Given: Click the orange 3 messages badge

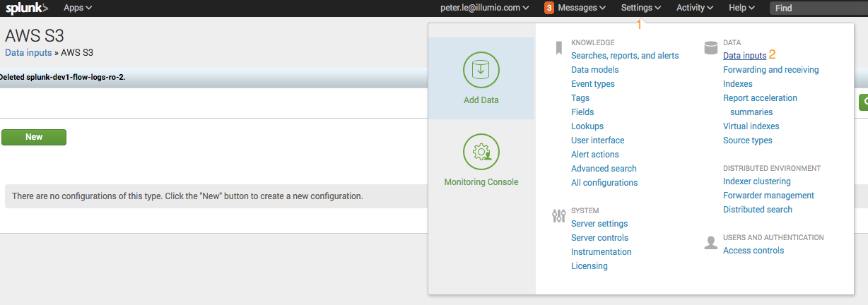Looking at the screenshot, I should [x=549, y=8].
